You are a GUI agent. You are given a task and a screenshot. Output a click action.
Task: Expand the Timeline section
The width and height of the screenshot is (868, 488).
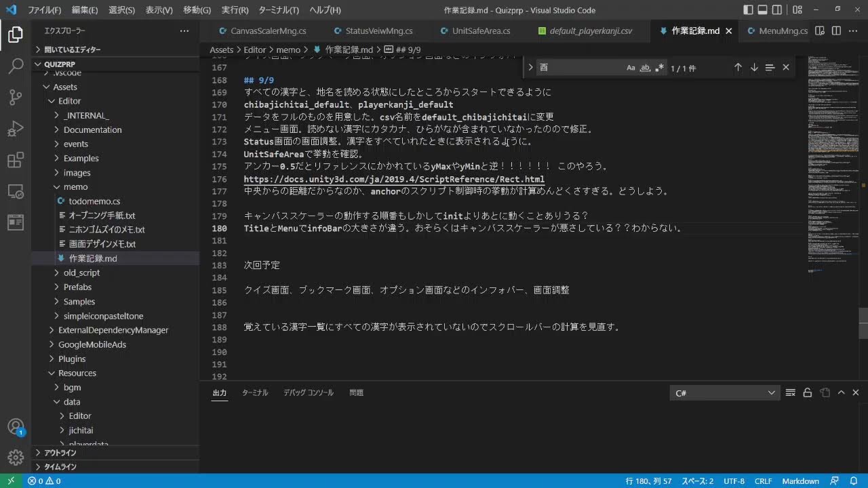pyautogui.click(x=115, y=466)
